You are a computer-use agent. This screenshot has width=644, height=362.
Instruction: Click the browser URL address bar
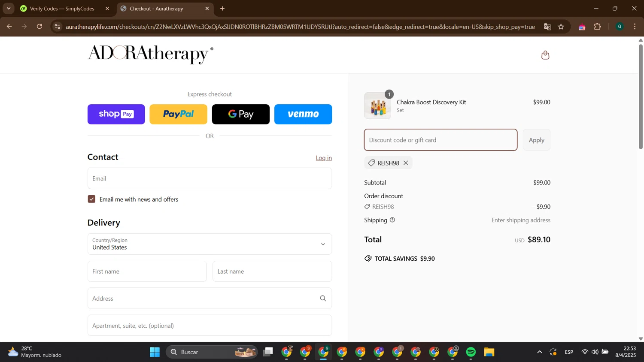click(301, 27)
